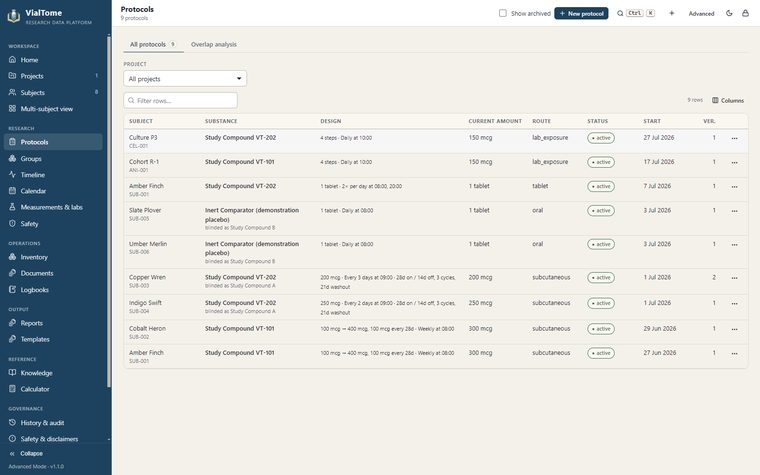Switch to Overlap analysis tab
760x475 pixels.
(x=214, y=44)
